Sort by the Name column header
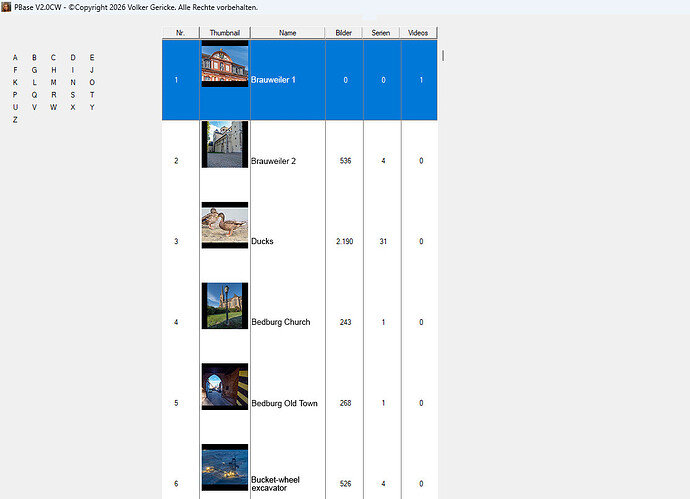690x499 pixels. [287, 33]
